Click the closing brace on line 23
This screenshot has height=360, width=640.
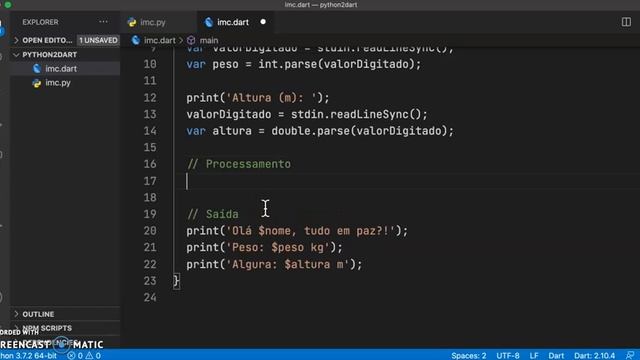(x=176, y=281)
